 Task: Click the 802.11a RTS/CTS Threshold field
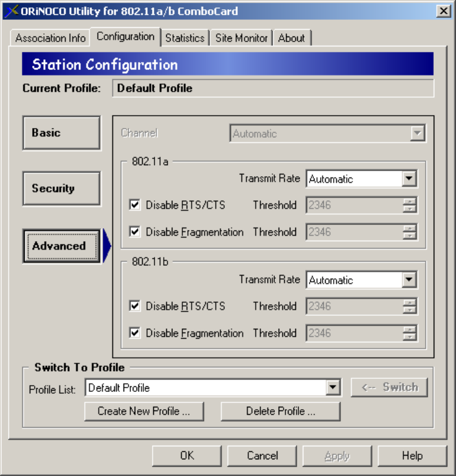pos(355,205)
